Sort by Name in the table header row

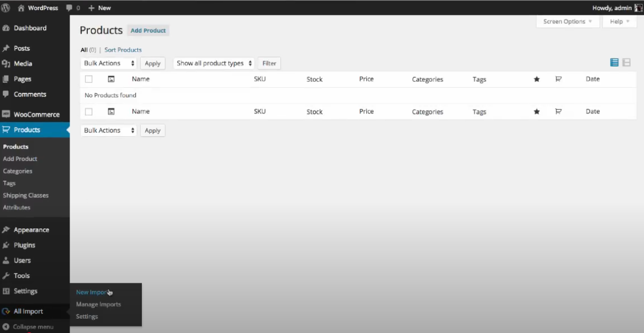141,79
